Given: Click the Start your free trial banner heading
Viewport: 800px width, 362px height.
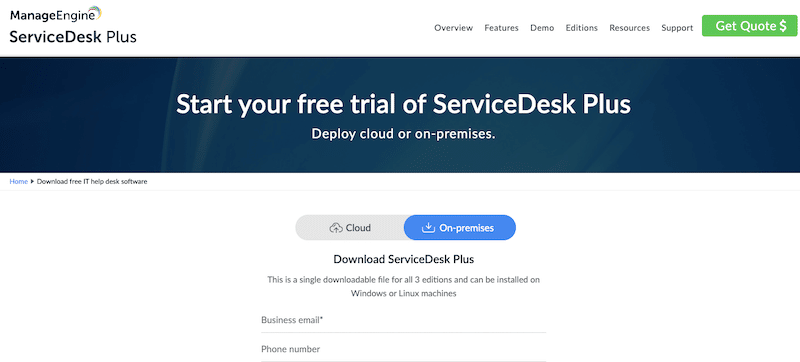Looking at the screenshot, I should tap(404, 104).
